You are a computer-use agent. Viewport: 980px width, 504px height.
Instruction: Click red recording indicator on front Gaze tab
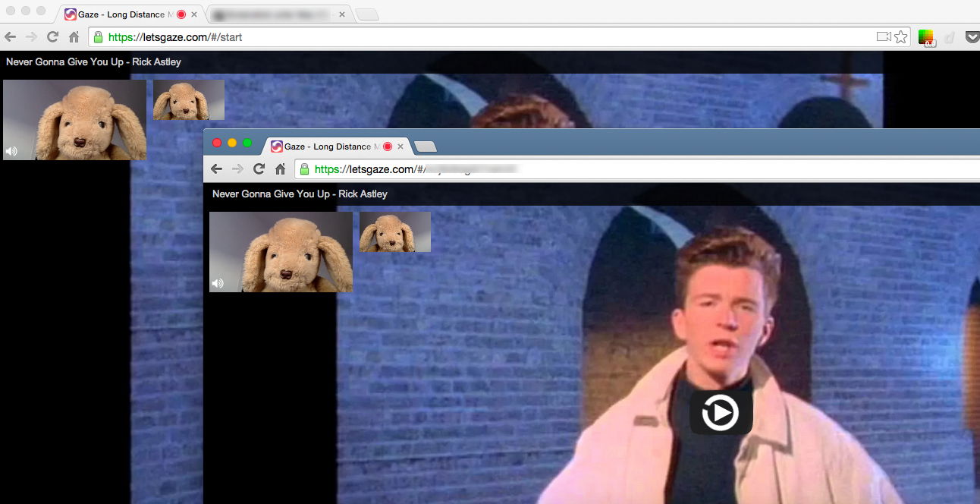click(x=388, y=146)
